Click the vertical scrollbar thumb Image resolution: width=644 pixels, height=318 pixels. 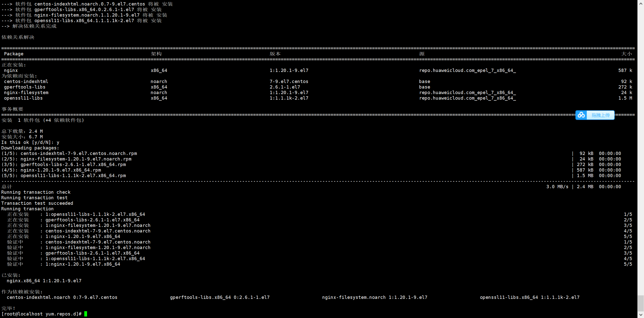click(x=641, y=303)
